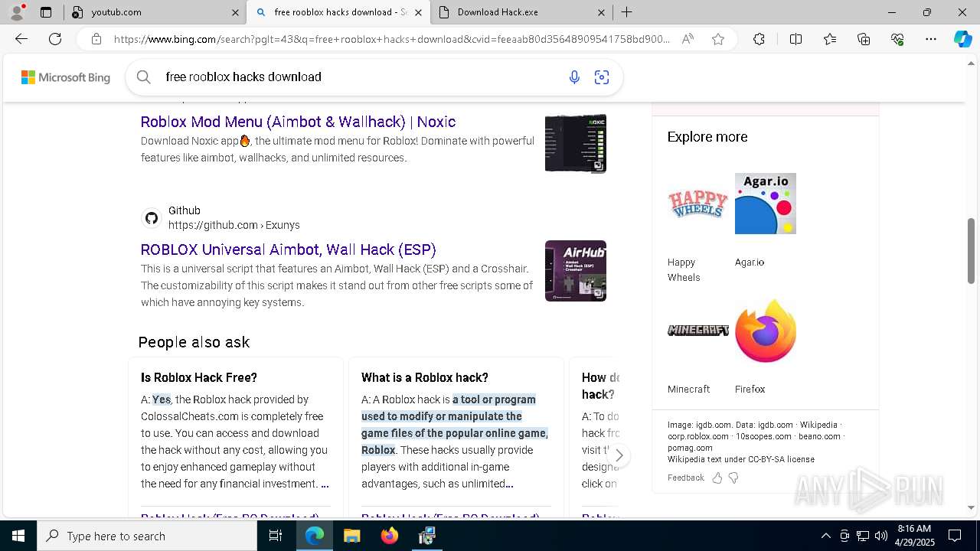Image resolution: width=980 pixels, height=551 pixels.
Task: Close the Download Hack.exe tab
Action: click(601, 12)
